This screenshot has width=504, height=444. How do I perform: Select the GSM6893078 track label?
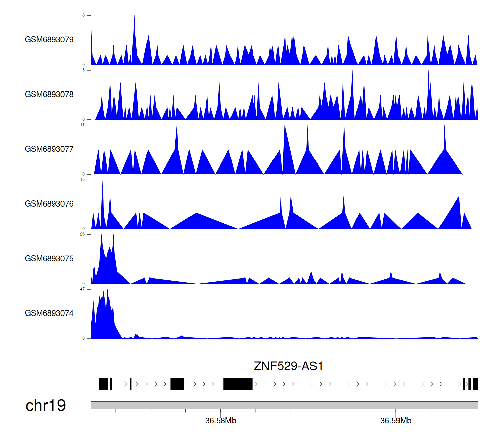(49, 95)
